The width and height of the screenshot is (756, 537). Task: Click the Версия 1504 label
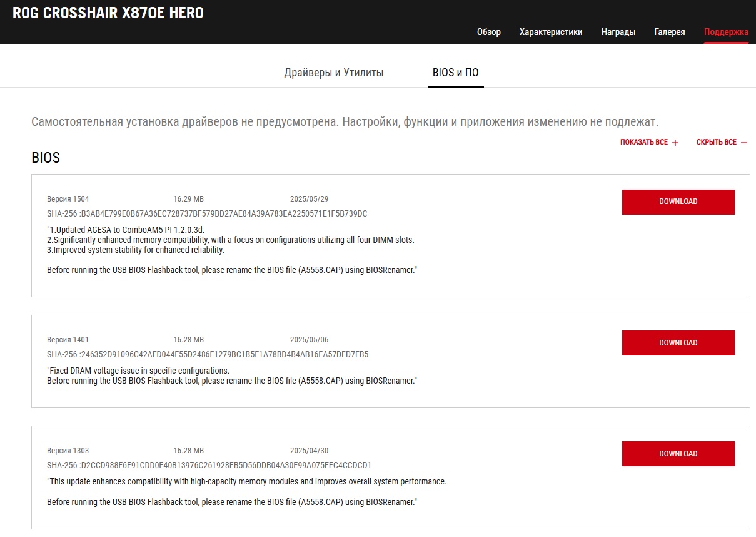68,199
